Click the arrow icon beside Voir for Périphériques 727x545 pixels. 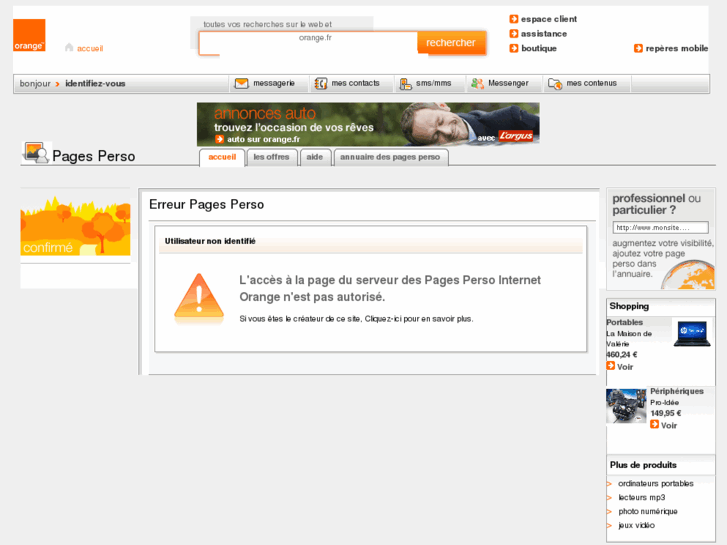[654, 424]
